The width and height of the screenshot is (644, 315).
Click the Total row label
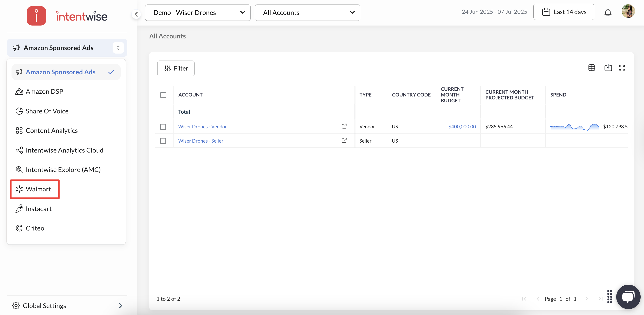(x=184, y=112)
